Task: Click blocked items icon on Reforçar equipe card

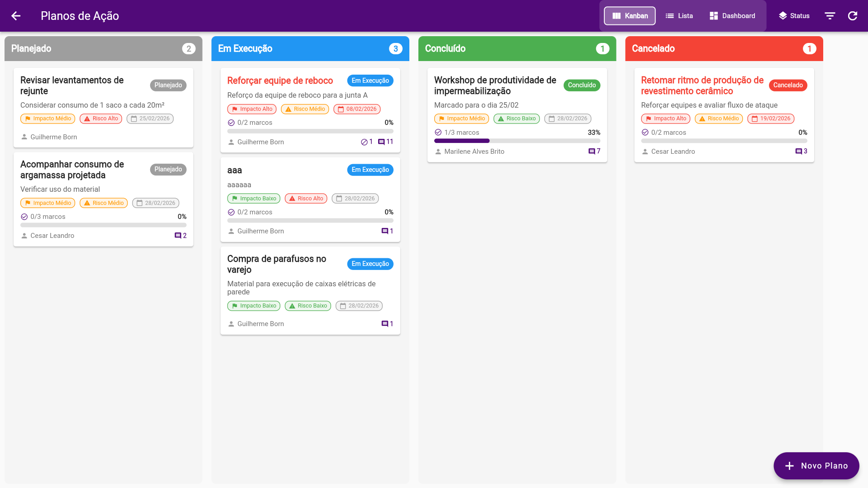Action: click(x=366, y=142)
